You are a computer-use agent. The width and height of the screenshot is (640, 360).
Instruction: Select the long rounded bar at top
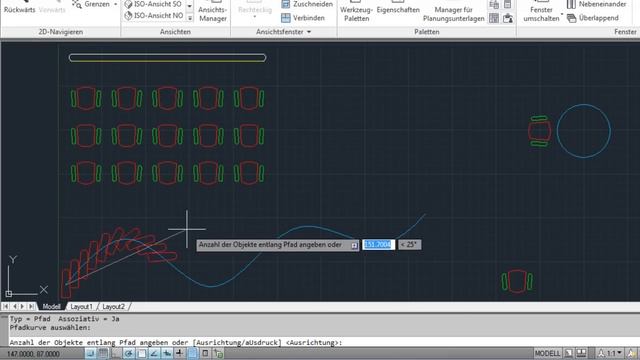coord(167,58)
